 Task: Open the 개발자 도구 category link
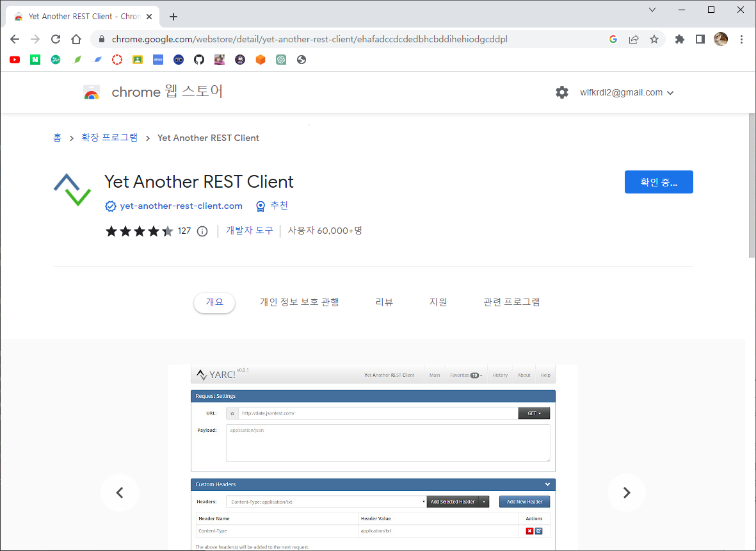(x=249, y=231)
